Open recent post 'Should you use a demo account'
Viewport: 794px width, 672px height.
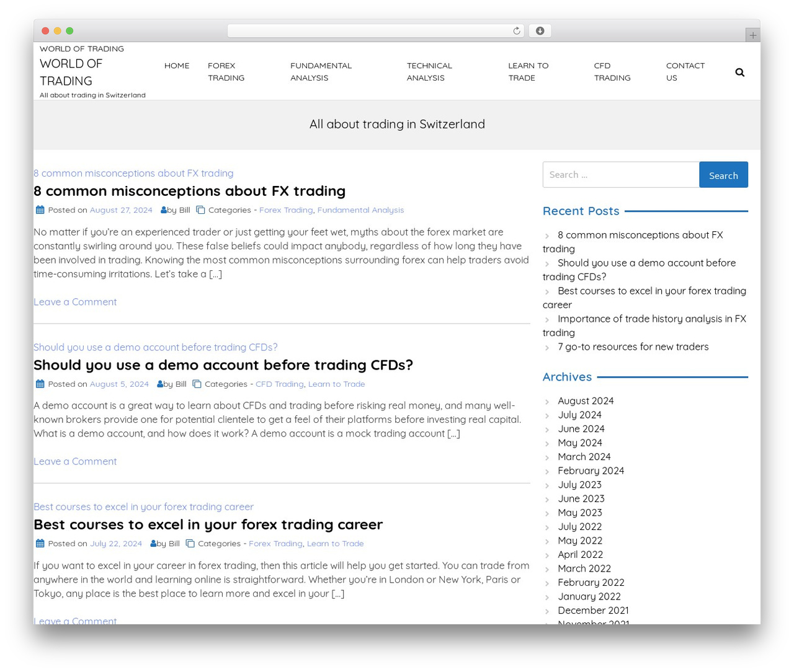coord(639,270)
